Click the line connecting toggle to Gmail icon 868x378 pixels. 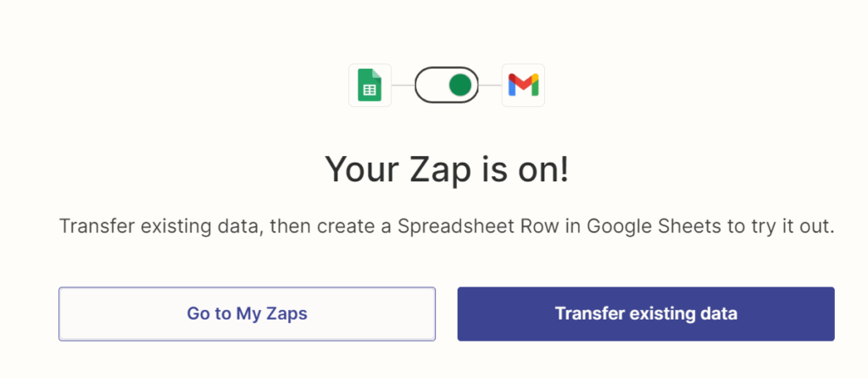(x=491, y=85)
